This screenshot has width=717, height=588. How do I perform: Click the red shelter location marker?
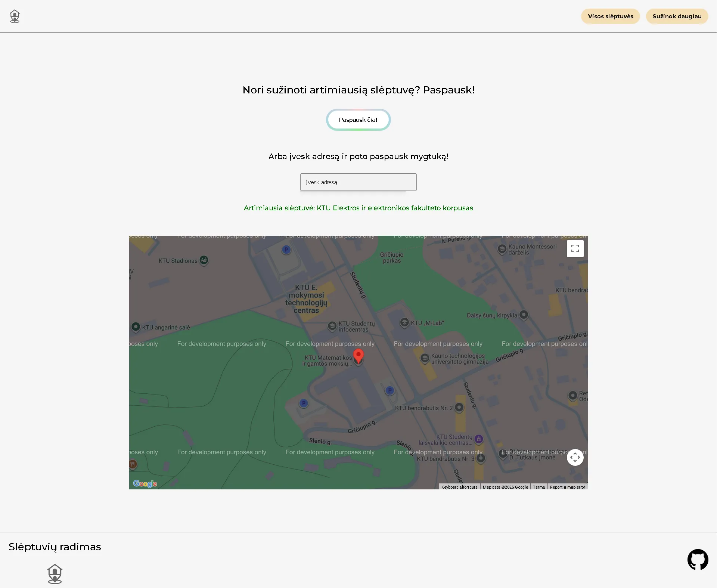358,356
